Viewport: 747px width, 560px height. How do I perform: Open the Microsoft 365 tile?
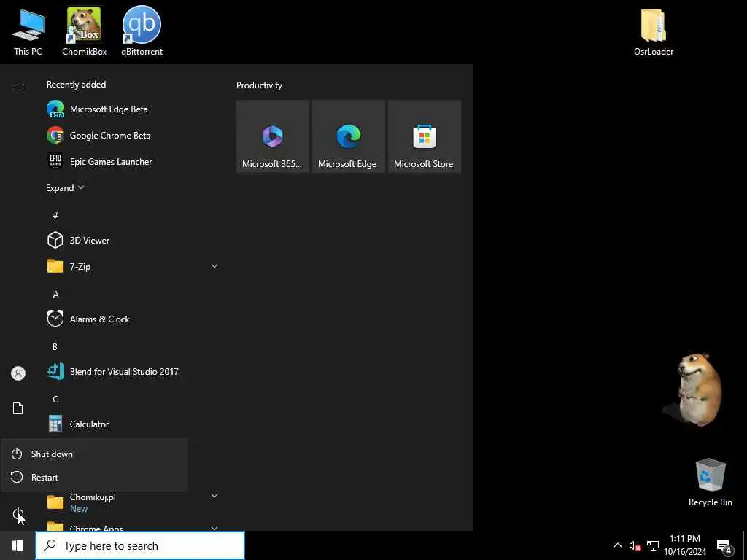[273, 136]
